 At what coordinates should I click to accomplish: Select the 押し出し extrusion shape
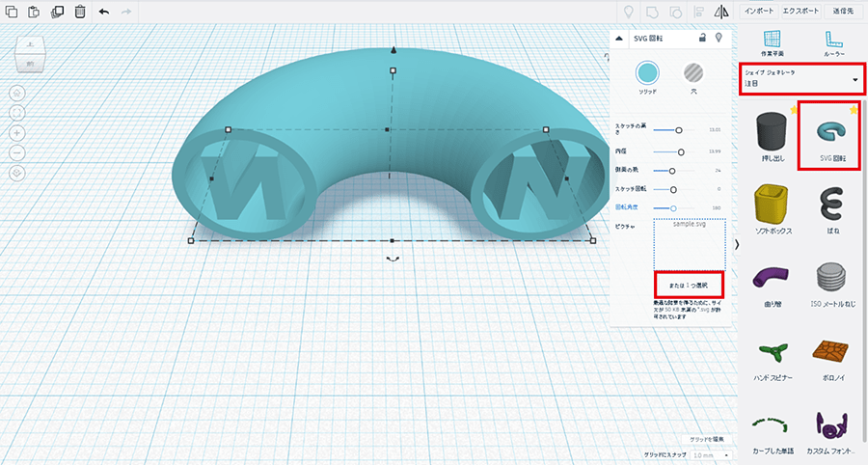773,136
